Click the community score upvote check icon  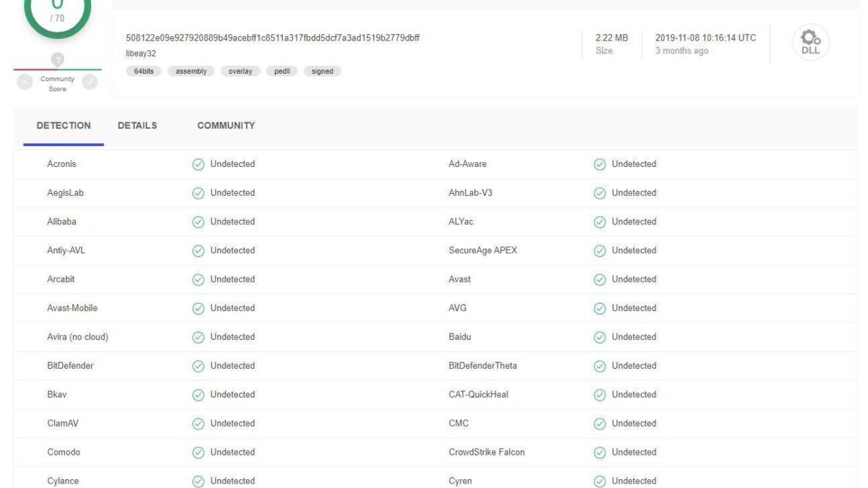pos(90,82)
